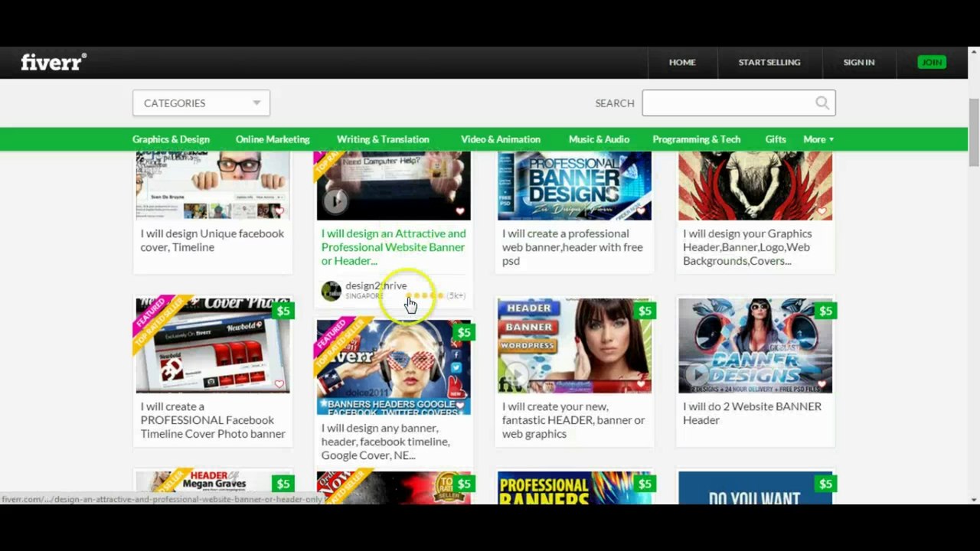Screen dimensions: 980x551
Task: Open Online Marketing category
Action: click(x=273, y=139)
